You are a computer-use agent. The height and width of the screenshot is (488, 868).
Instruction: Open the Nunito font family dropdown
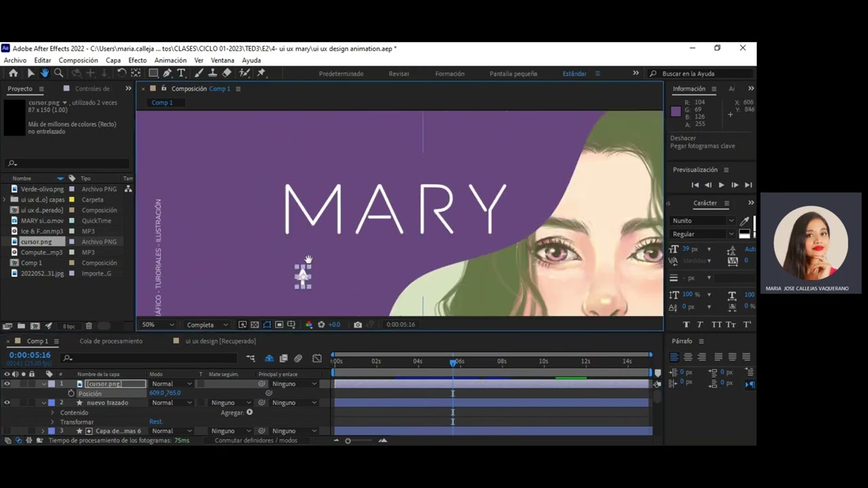pyautogui.click(x=703, y=221)
